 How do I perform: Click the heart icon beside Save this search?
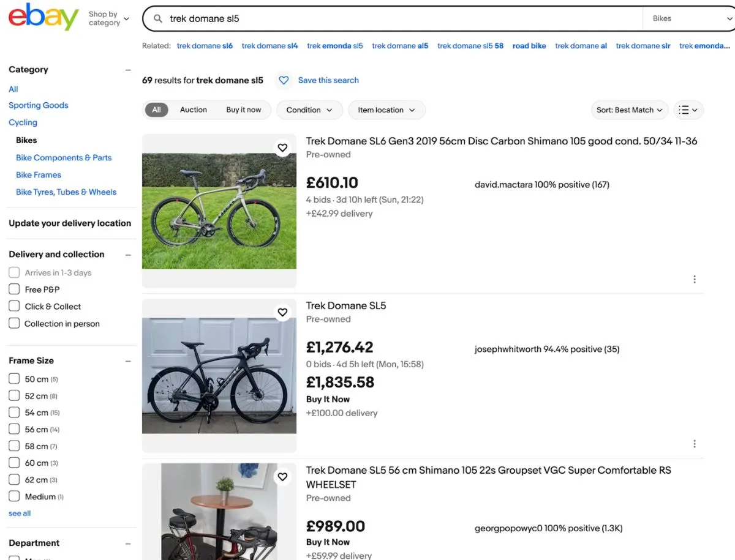click(x=283, y=80)
